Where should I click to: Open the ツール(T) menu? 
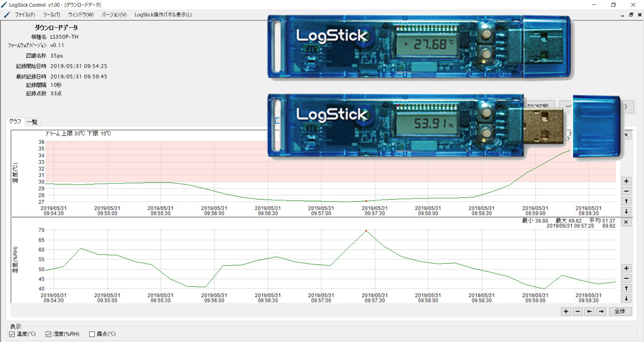click(51, 15)
